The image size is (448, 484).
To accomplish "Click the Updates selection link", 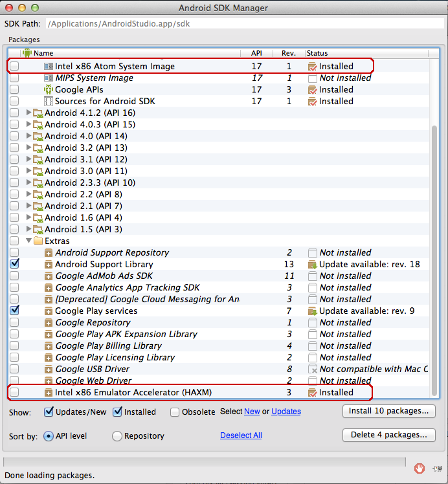I will pyautogui.click(x=286, y=412).
